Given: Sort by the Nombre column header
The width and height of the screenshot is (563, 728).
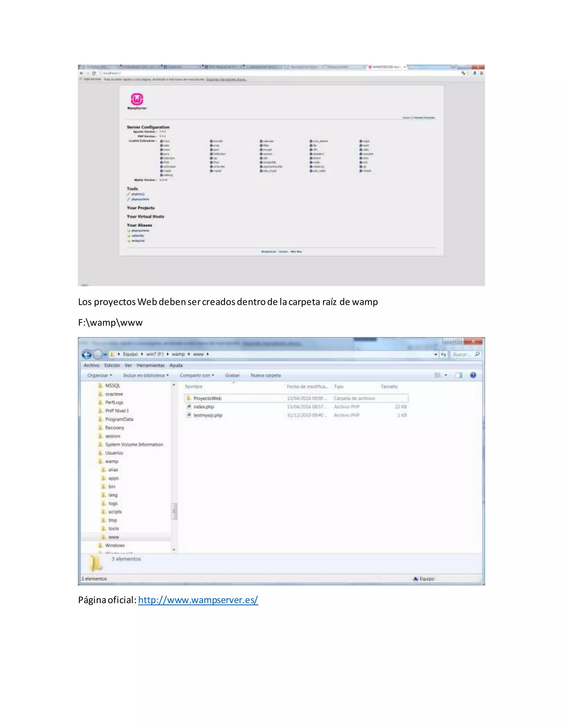Looking at the screenshot, I should pyautogui.click(x=194, y=387).
